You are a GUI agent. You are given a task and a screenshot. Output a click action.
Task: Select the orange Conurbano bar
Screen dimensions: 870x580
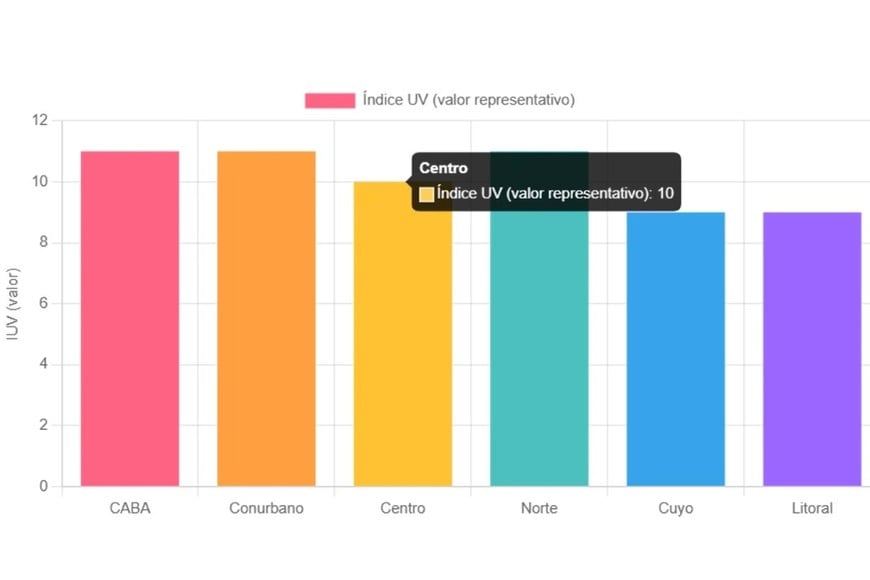[266, 318]
